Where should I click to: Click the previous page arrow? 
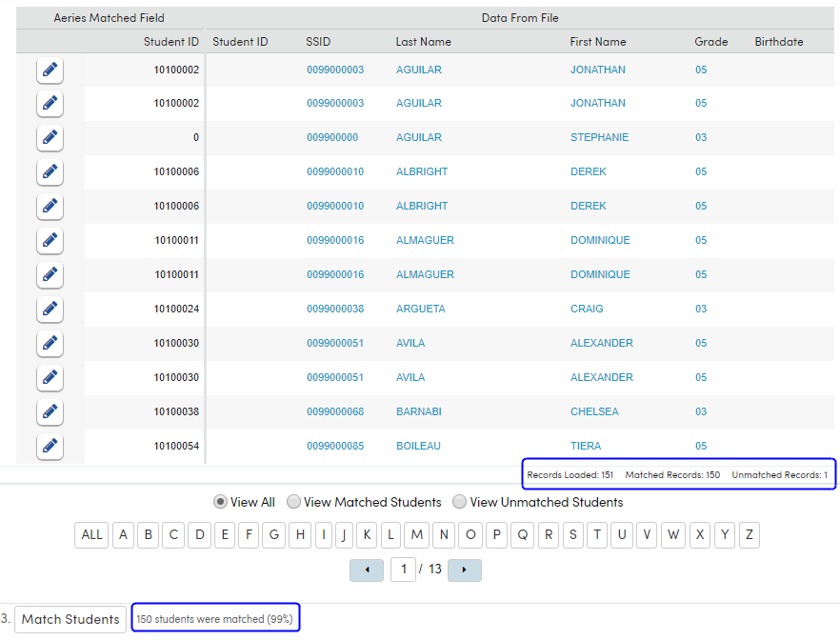point(367,570)
